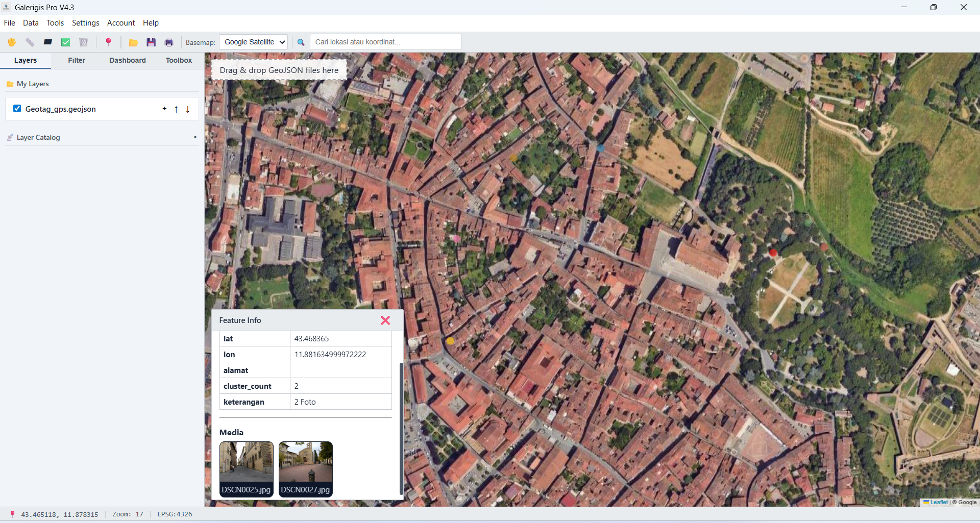Screen dimensions: 980x523
Task: Click the trash bin toolbar icon
Action: pos(84,42)
